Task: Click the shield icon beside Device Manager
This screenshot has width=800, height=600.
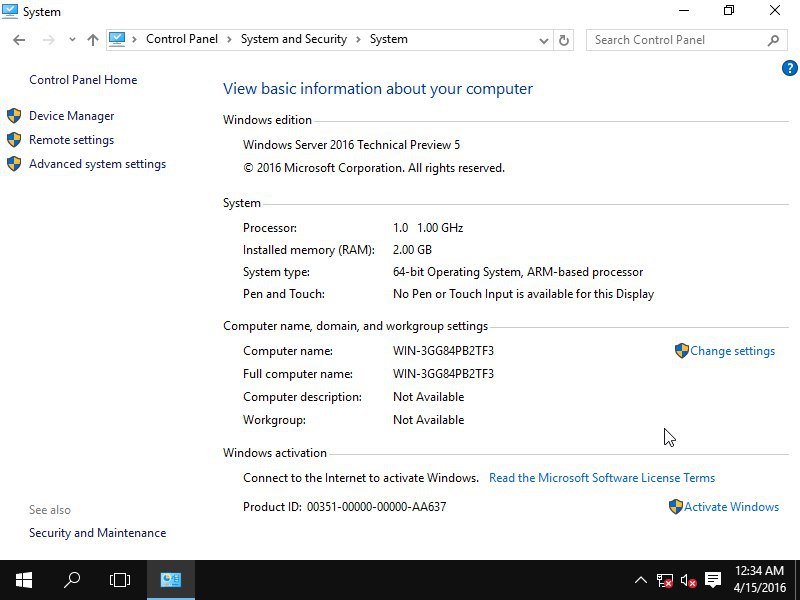Action: click(x=14, y=116)
